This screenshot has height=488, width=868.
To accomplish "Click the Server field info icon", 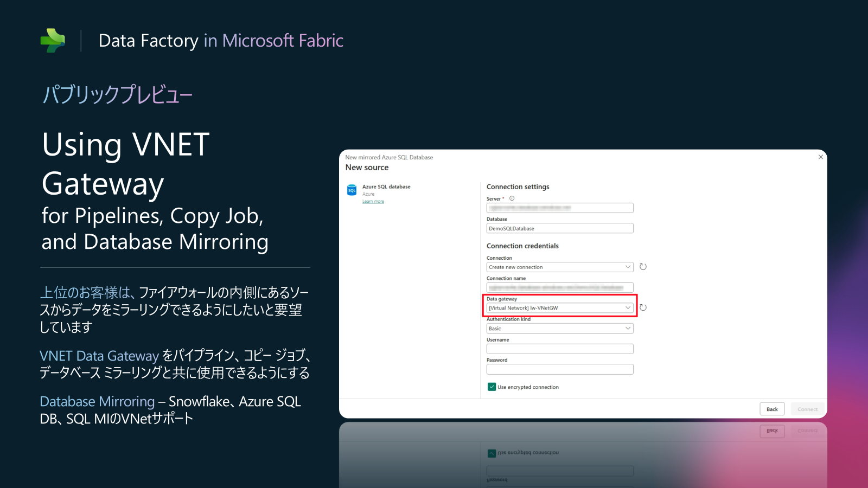I will pos(512,198).
